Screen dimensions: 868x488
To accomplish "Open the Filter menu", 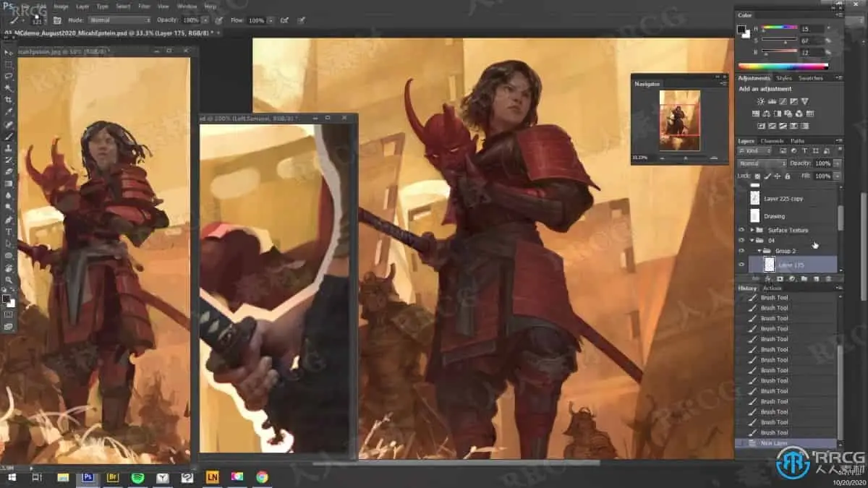I will (x=144, y=6).
